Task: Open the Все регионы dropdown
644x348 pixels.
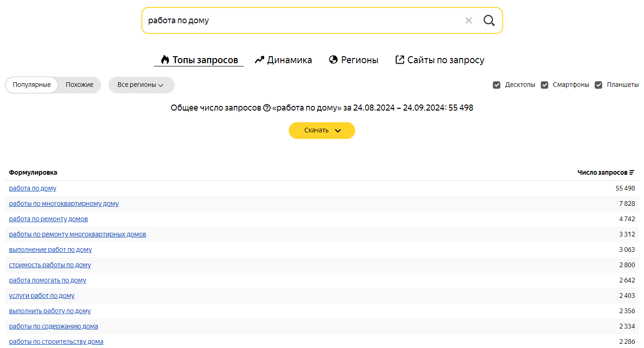Action: click(141, 85)
